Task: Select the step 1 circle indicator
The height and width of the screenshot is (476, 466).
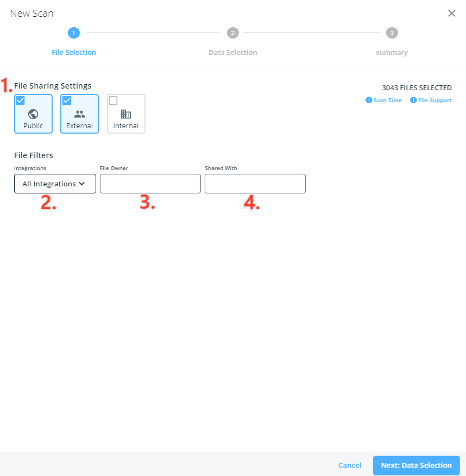Action: tap(74, 33)
